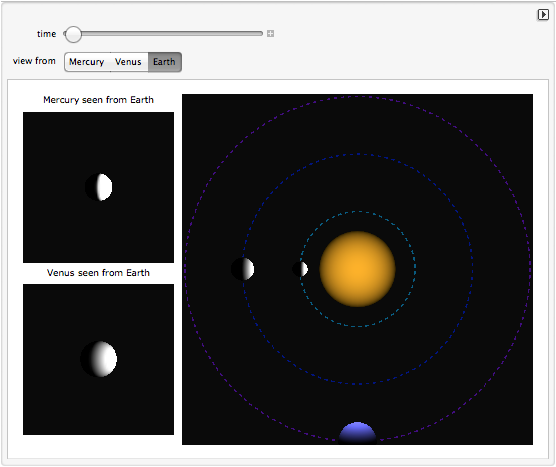Click the time slider track middle

pyautogui.click(x=163, y=34)
